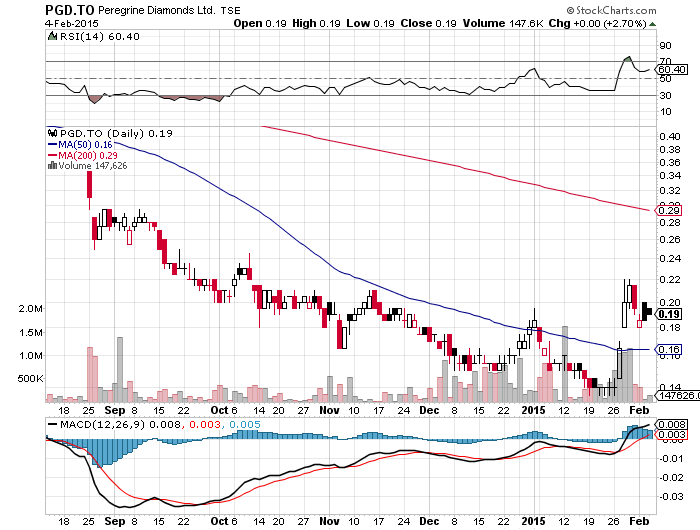Viewport: 700px width, 530px height.
Task: Click the red MA(200) 0.29 price tag
Action: (x=668, y=210)
